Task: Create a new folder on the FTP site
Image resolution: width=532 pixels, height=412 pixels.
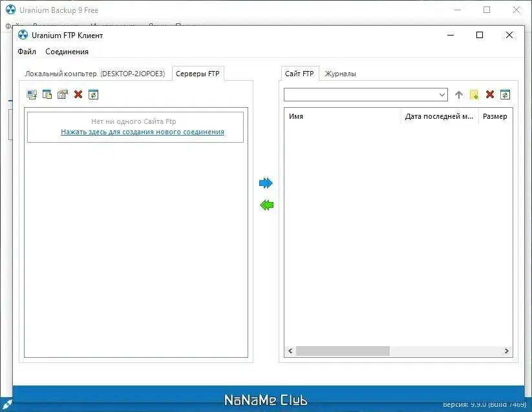Action: 474,94
